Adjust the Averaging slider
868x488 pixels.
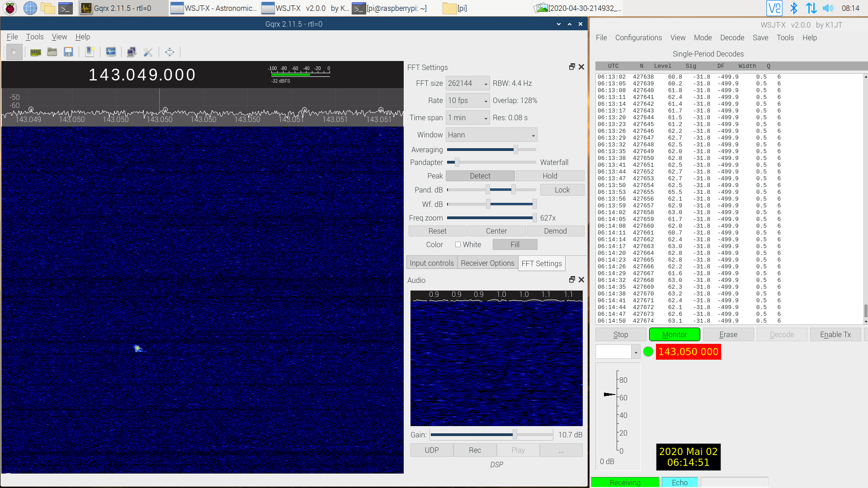[491, 149]
